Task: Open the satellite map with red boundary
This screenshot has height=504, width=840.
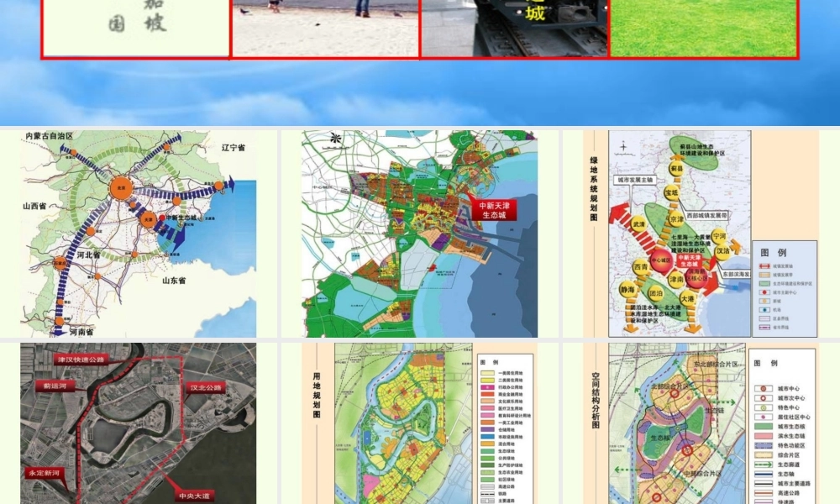Action: pyautogui.click(x=139, y=423)
